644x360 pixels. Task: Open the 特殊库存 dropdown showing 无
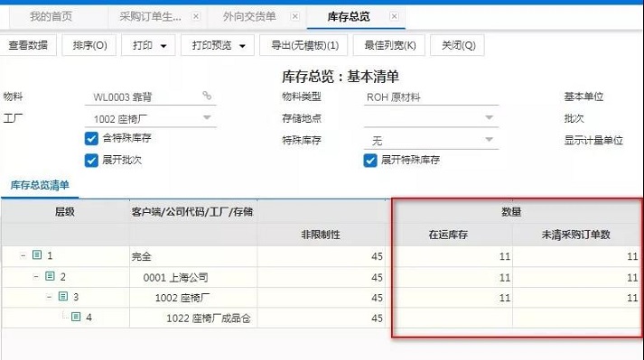(x=489, y=140)
